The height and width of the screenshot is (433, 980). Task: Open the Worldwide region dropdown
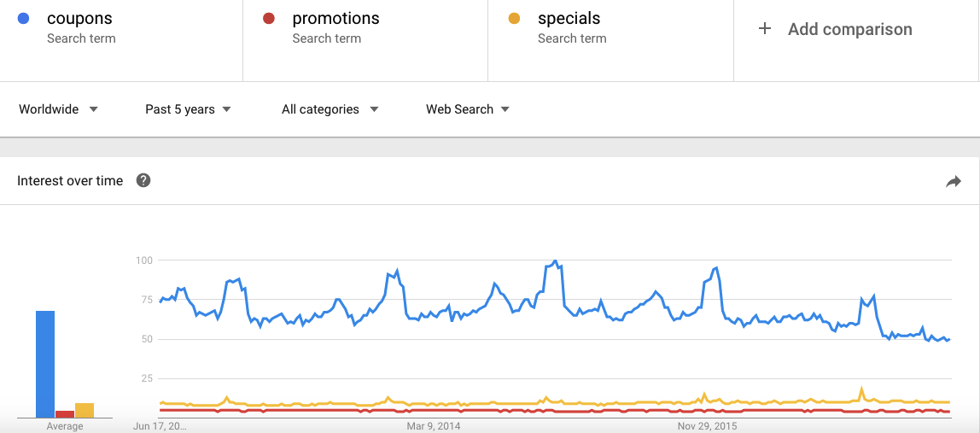point(59,109)
